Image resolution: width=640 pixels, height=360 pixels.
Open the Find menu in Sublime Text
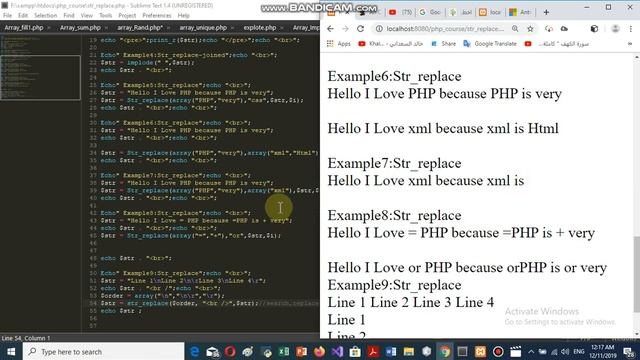(x=69, y=16)
